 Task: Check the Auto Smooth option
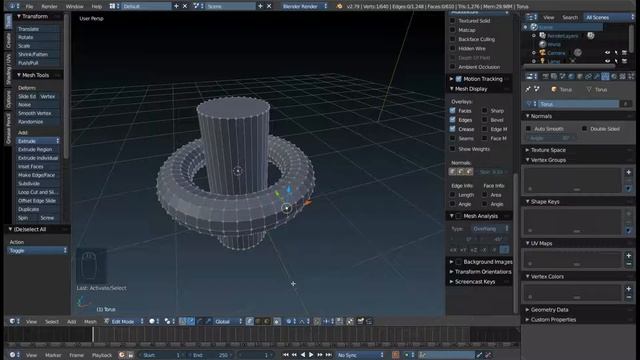tap(529, 129)
